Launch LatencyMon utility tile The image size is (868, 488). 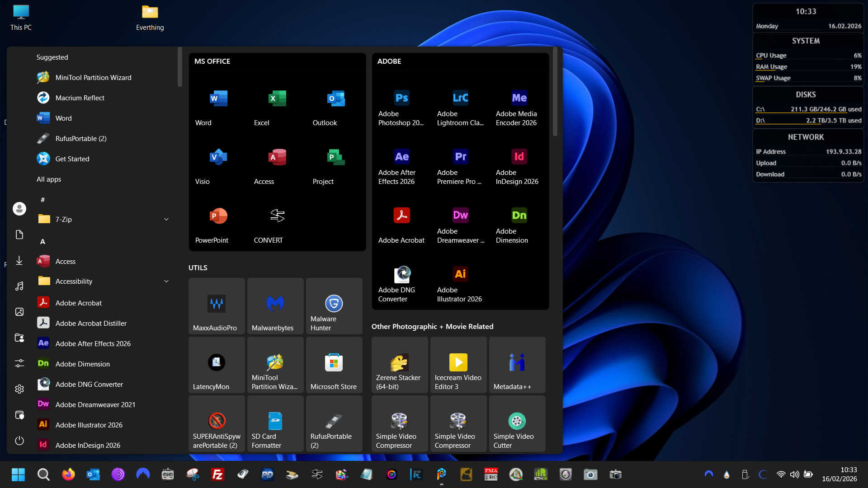click(x=216, y=365)
